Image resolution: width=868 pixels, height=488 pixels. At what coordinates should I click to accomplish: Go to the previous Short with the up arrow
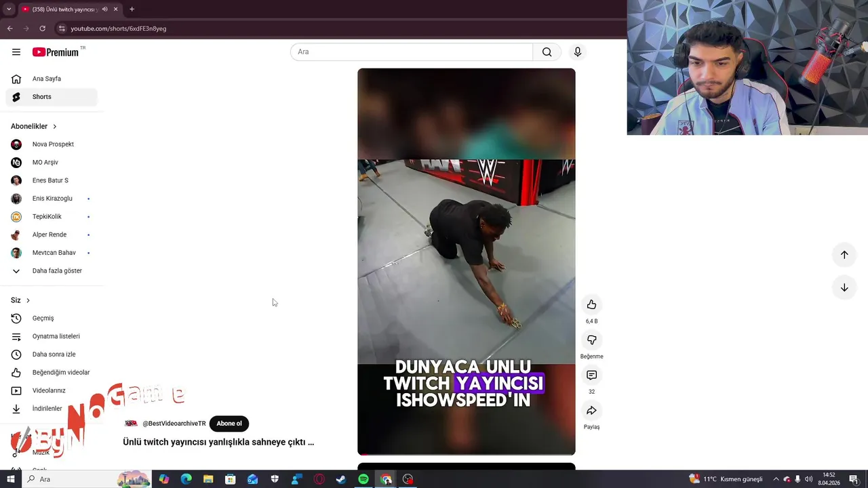844,255
